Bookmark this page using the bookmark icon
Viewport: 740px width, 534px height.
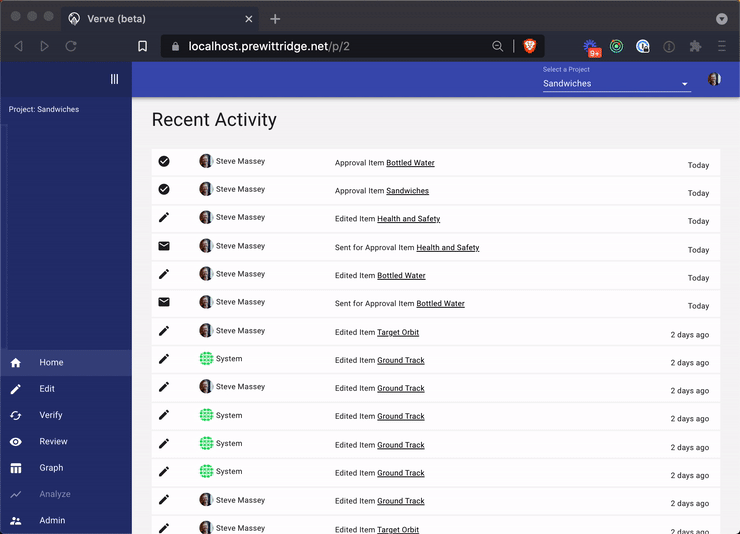pyautogui.click(x=143, y=46)
